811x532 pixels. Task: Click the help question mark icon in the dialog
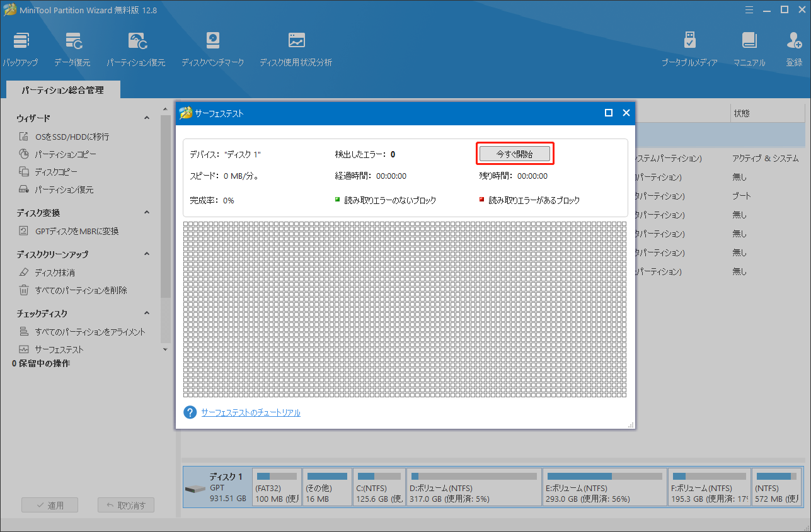click(x=190, y=412)
